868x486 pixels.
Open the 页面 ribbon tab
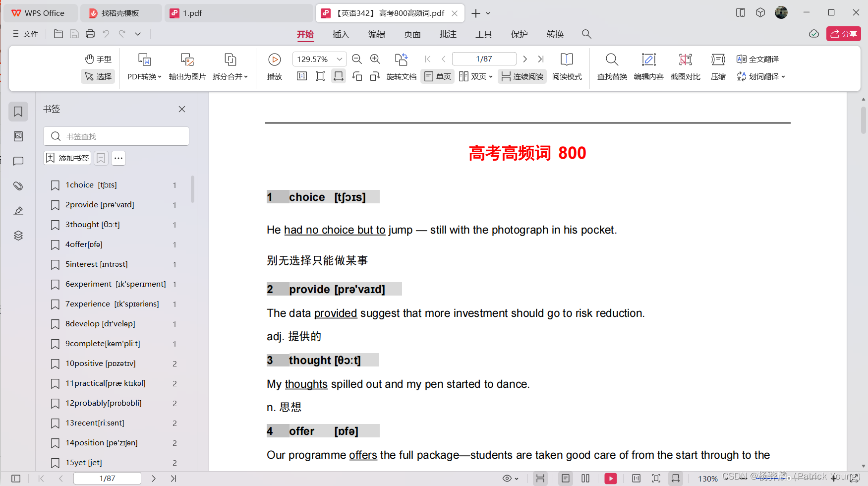tap(412, 34)
